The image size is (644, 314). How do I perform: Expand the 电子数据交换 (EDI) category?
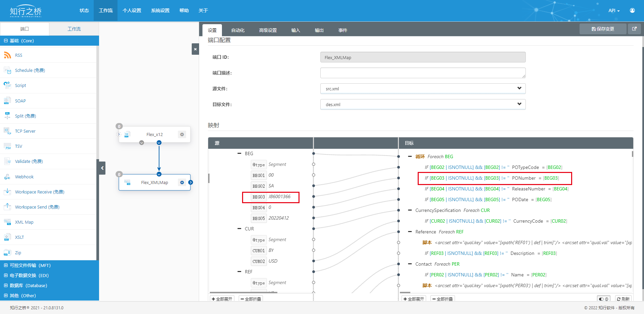(6, 275)
